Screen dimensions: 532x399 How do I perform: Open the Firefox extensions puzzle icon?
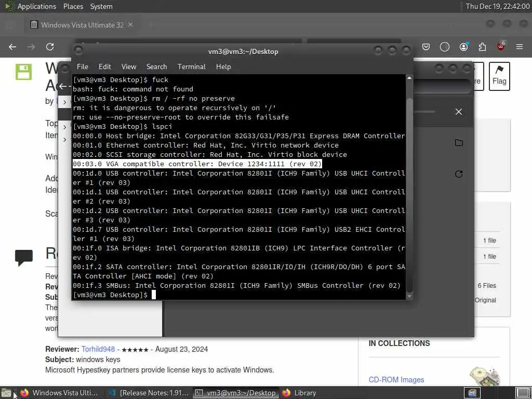482,47
